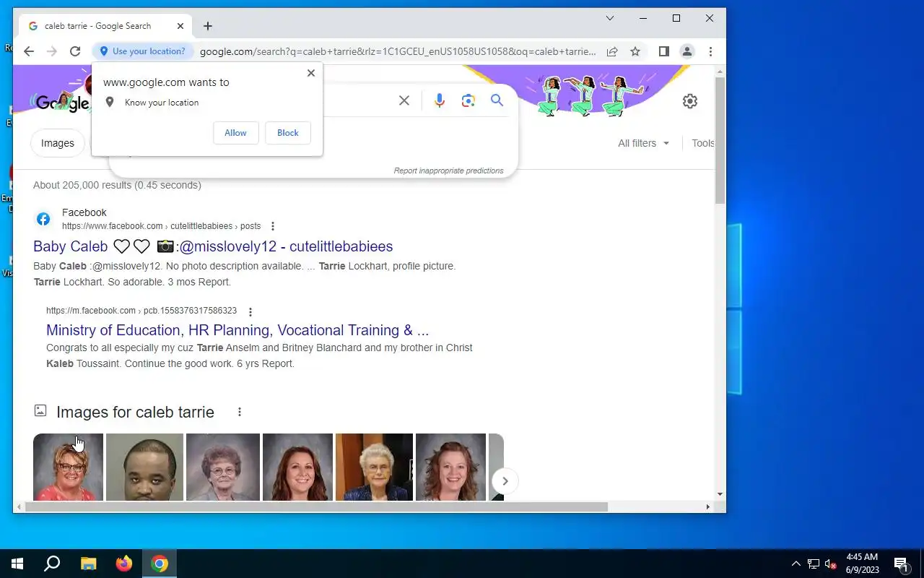The width and height of the screenshot is (924, 578).
Task: Launch Firefox from the taskbar
Action: [124, 564]
